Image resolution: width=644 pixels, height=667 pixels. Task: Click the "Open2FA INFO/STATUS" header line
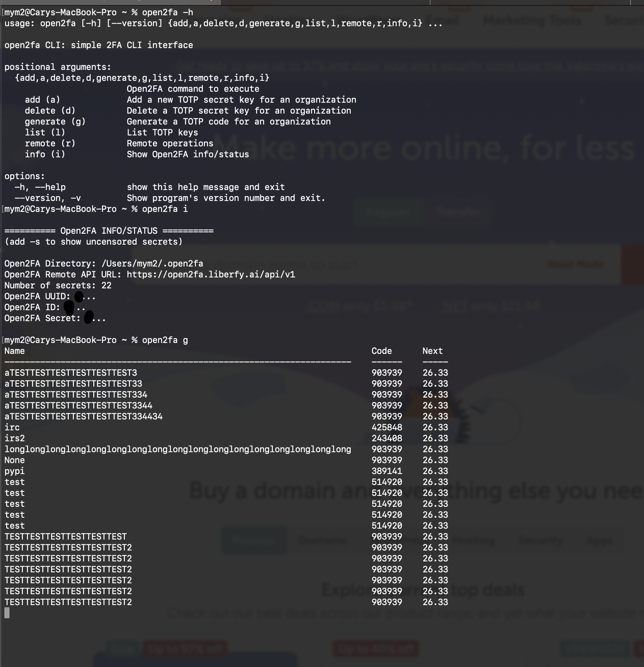click(x=109, y=231)
